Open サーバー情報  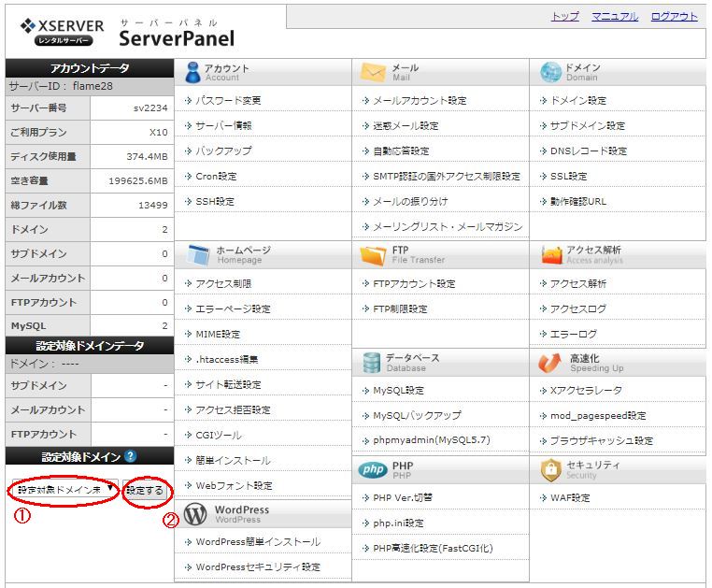223,125
